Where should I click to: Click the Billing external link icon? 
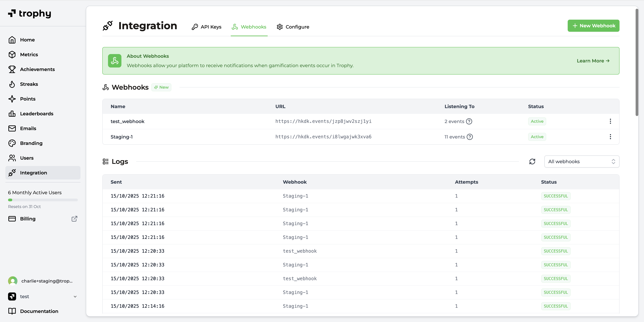pos(74,219)
